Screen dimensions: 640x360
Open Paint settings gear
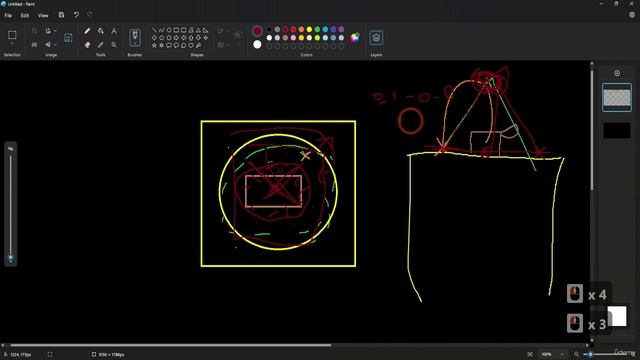[x=632, y=15]
